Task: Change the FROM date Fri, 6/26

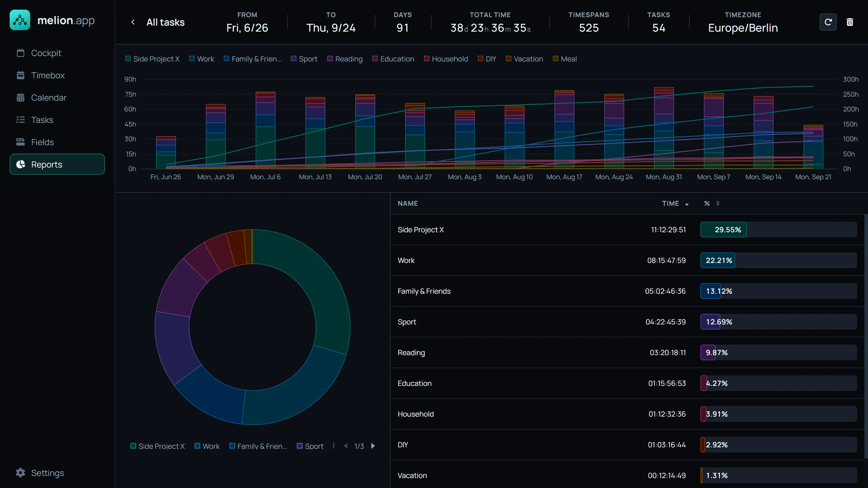Action: (247, 28)
